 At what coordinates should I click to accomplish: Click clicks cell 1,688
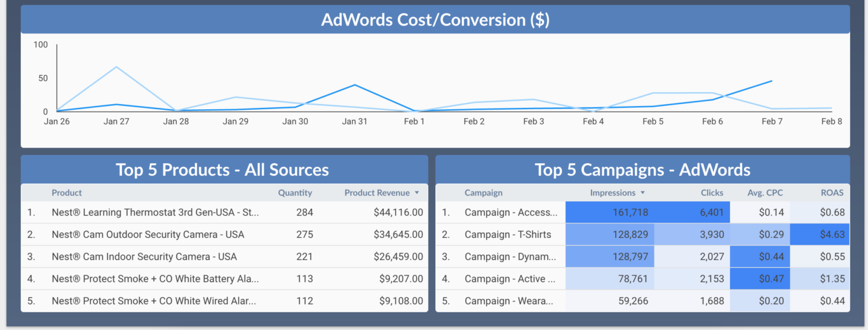693,301
